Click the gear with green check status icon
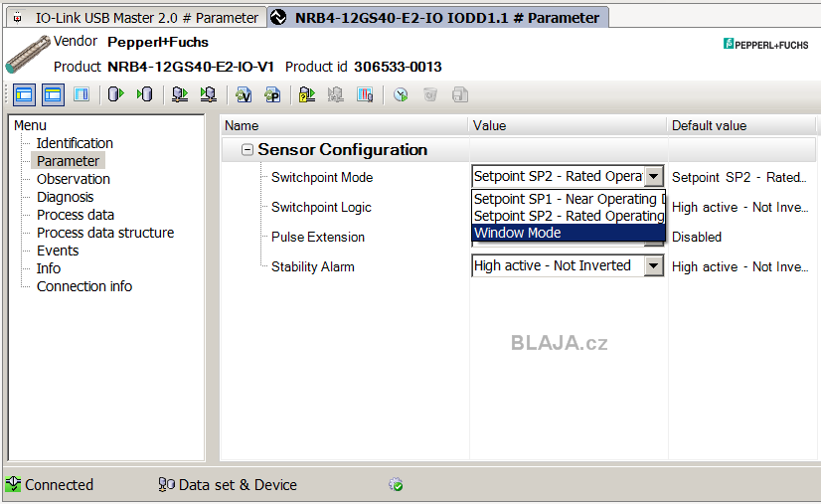 coord(396,484)
